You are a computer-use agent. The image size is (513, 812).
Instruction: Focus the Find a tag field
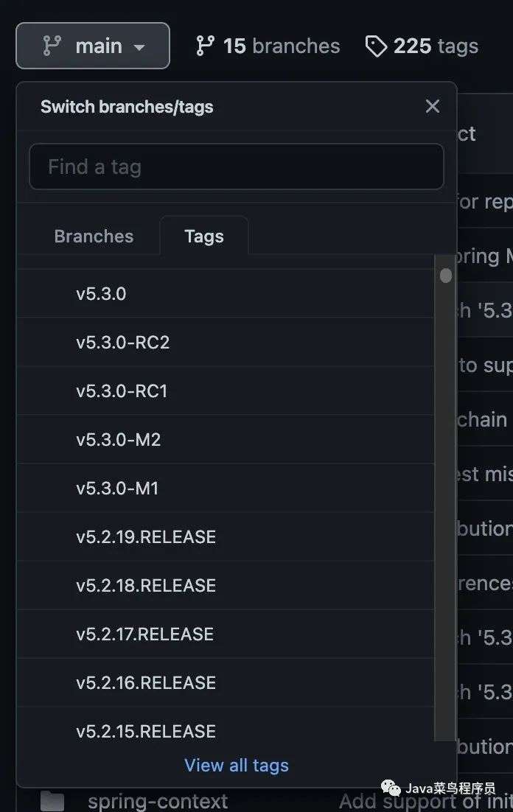pos(237,167)
